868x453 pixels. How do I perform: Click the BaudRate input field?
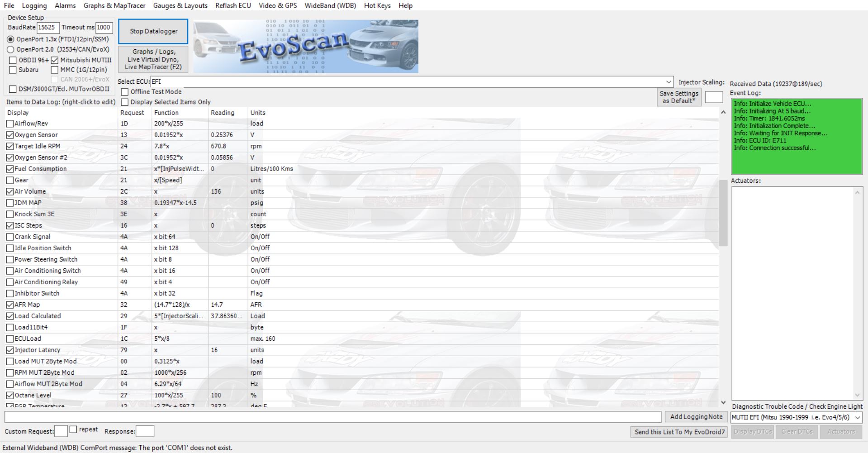tap(47, 27)
